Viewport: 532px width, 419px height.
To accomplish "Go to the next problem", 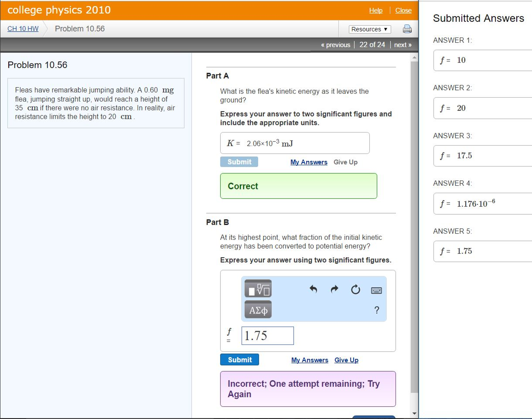I will click(x=403, y=45).
